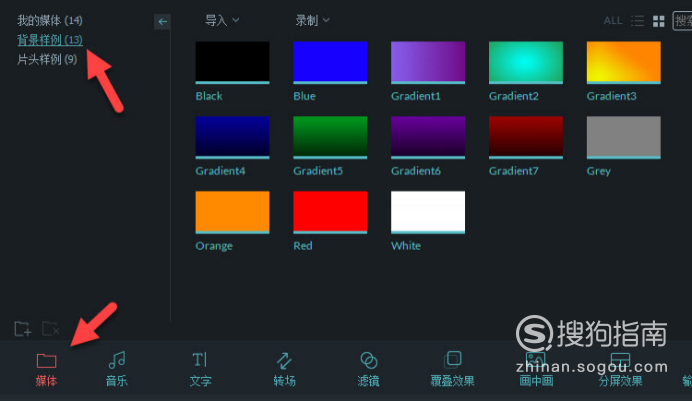Open the 媒体 (Media) tab

click(x=46, y=370)
